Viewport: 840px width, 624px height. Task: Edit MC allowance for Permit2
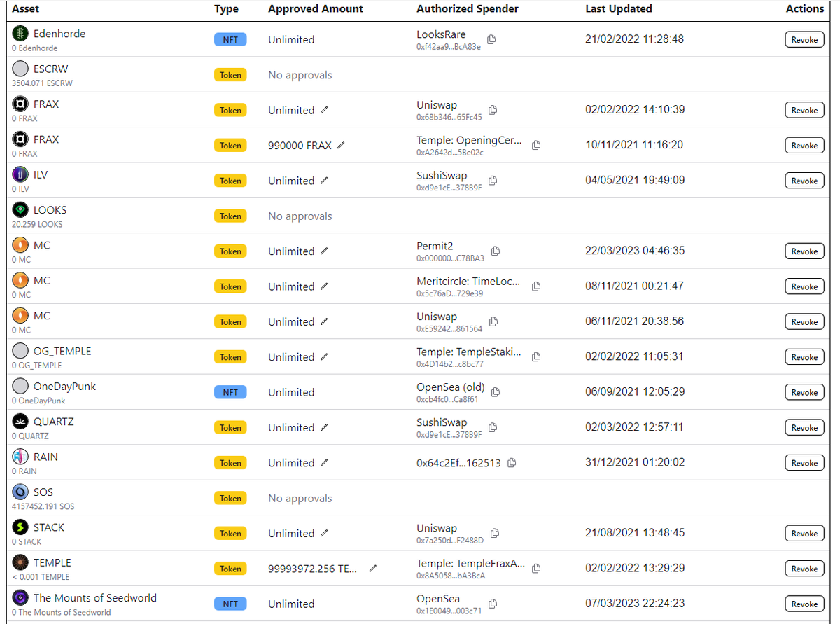pos(323,251)
